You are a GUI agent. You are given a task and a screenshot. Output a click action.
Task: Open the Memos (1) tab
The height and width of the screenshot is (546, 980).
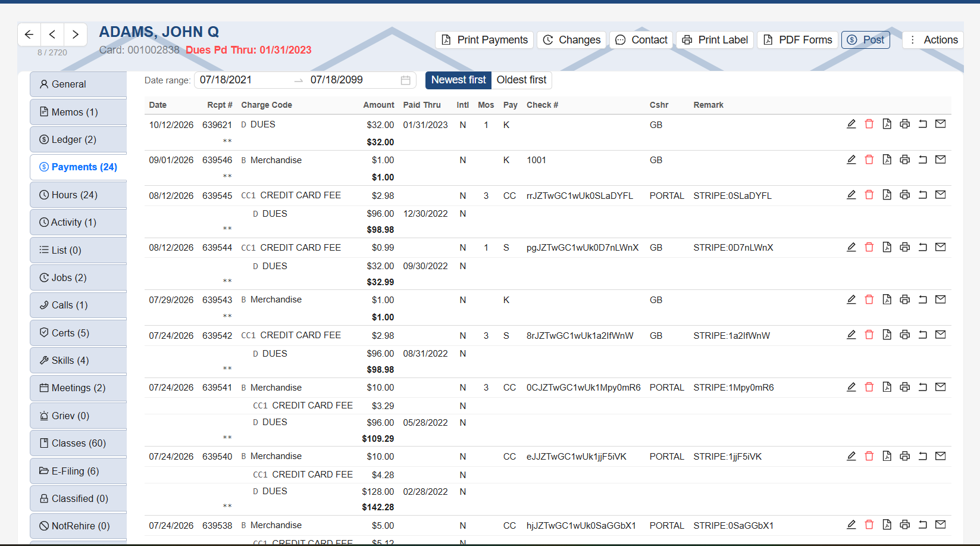click(78, 112)
